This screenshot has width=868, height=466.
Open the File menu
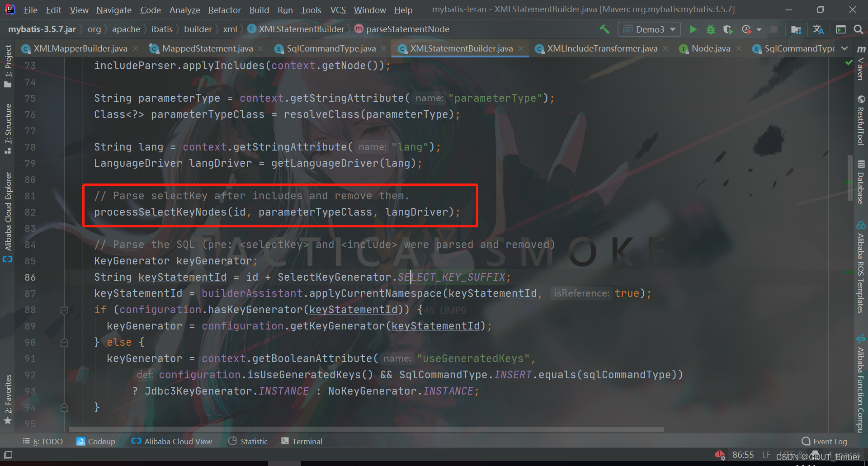click(30, 10)
